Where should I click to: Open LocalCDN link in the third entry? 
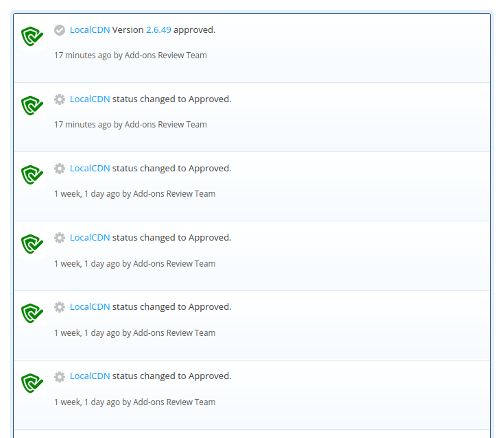[x=90, y=169]
